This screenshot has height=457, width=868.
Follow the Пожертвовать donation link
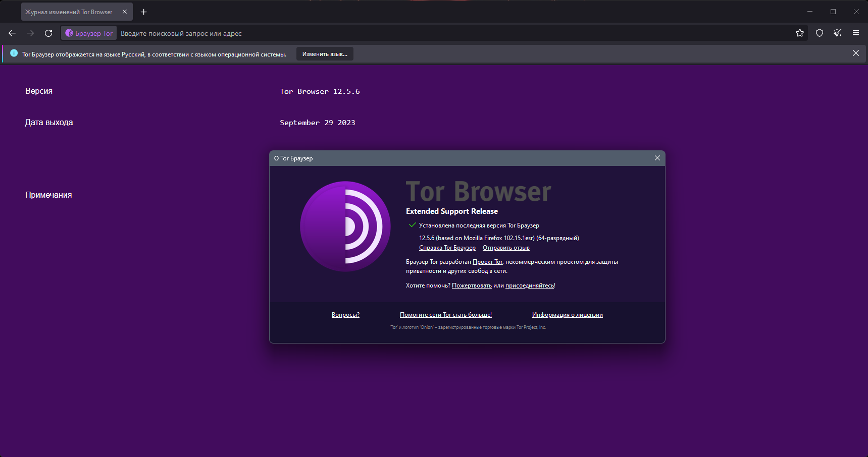pyautogui.click(x=472, y=285)
